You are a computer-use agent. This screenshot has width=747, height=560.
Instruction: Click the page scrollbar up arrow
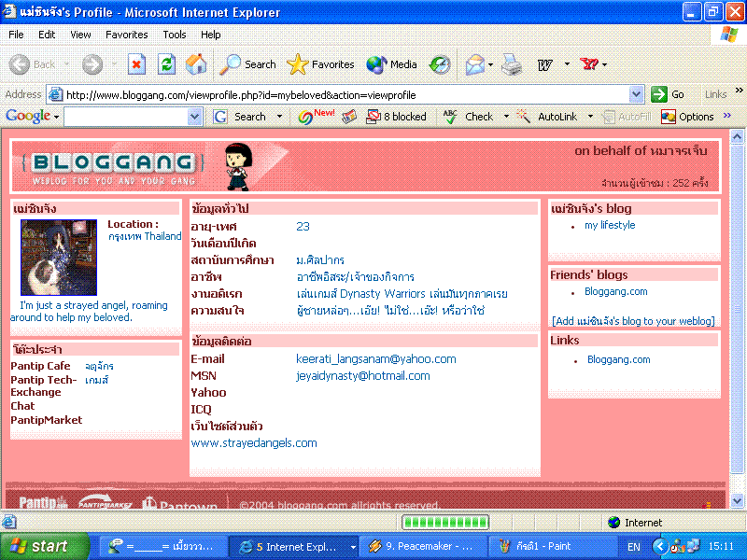737,137
